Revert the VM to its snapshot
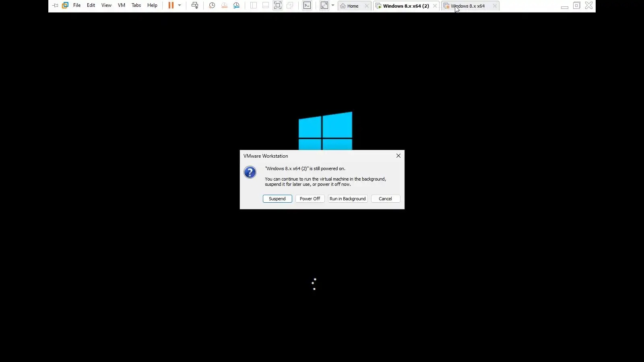644x362 pixels. point(224,6)
